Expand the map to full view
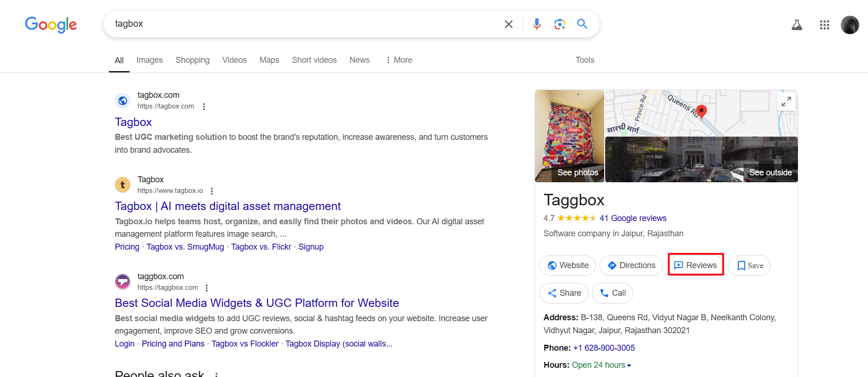Viewport: 868px width, 377px height. tap(786, 101)
